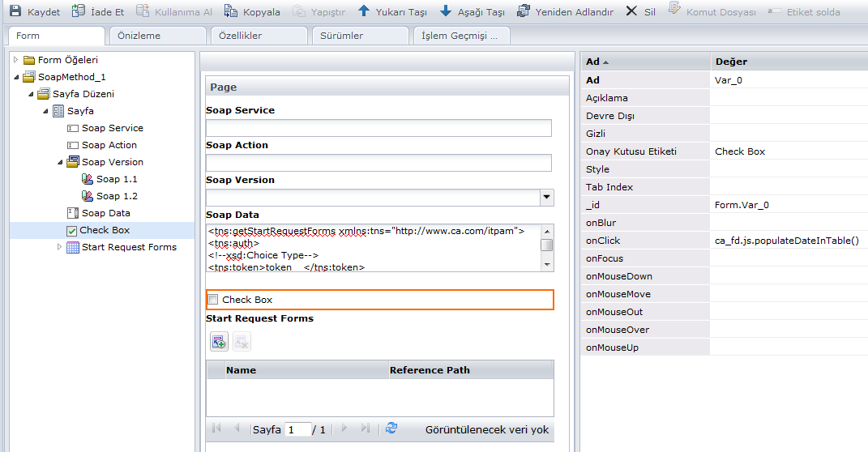
Task: Click the onFocus property row
Action: (x=724, y=258)
